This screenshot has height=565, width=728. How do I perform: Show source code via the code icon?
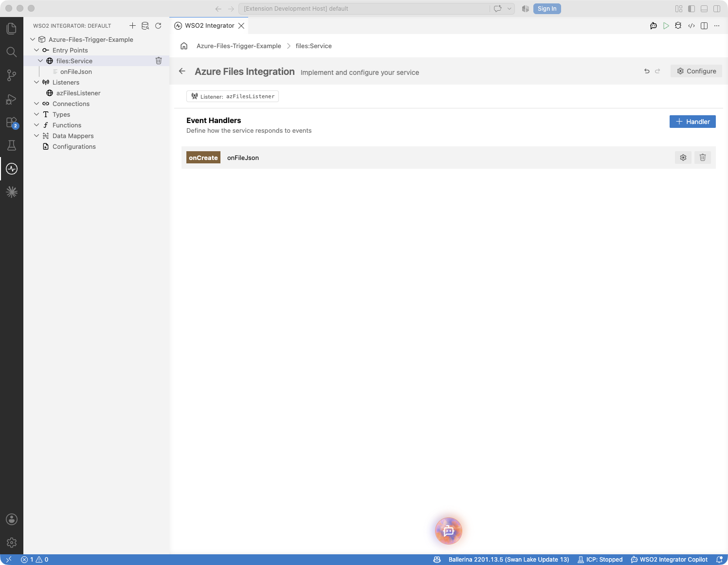691,26
